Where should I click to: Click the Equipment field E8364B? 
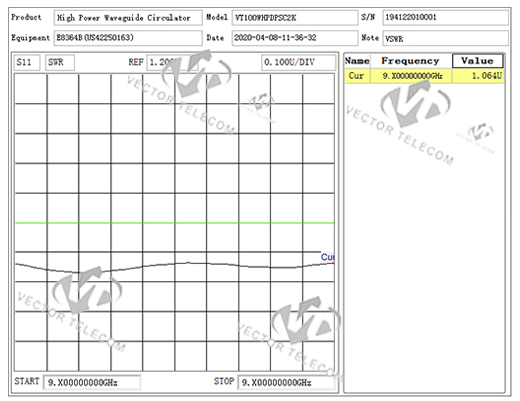point(128,38)
